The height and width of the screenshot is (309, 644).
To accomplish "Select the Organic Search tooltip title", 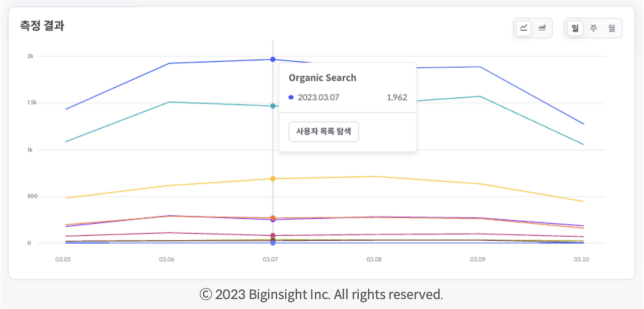I will [322, 77].
